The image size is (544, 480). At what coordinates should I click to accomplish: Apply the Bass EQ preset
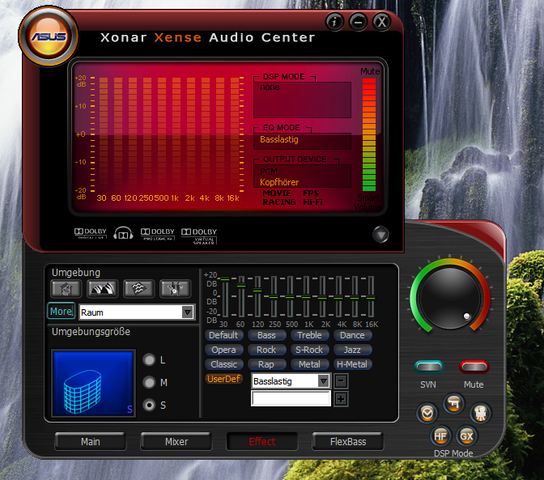click(x=266, y=335)
